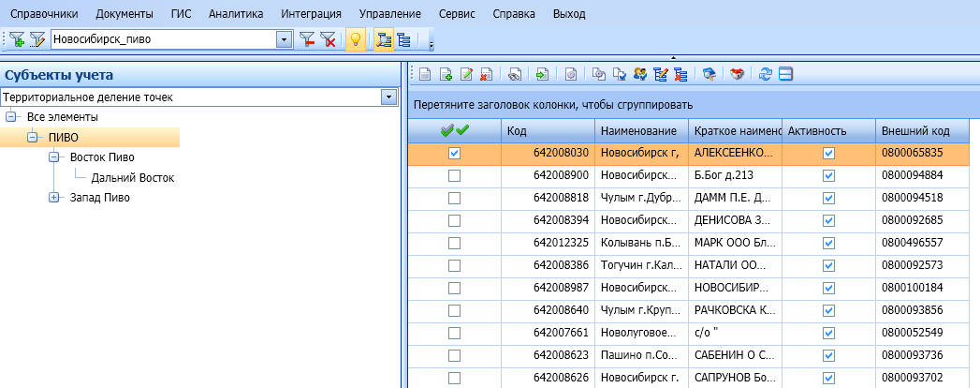Toggle the yellow light bulb button
This screenshot has width=980, height=388.
pyautogui.click(x=355, y=39)
